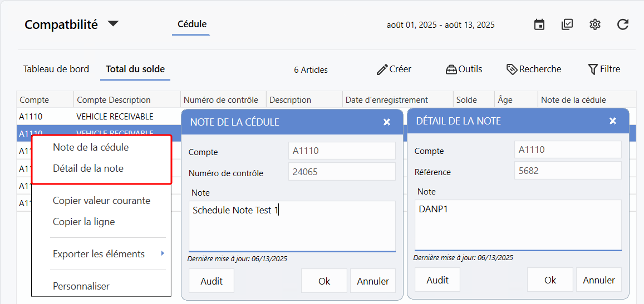Close the Détail de la note dialog
This screenshot has height=304, width=644.
pyautogui.click(x=613, y=121)
